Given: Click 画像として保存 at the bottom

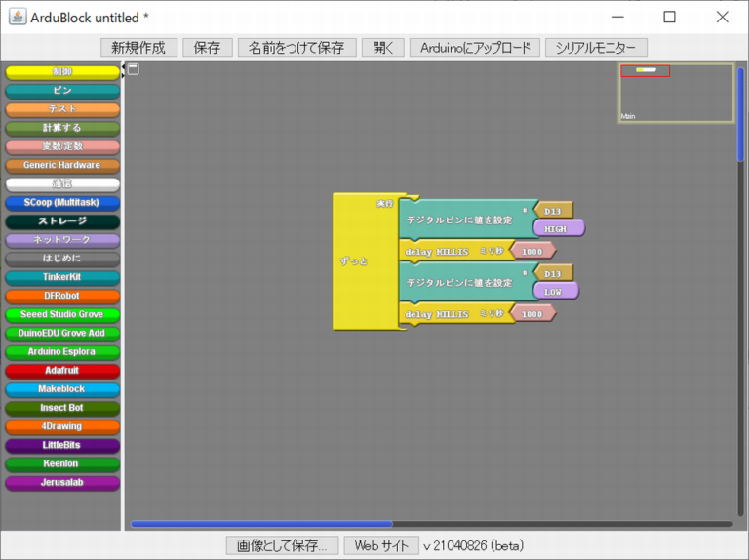Looking at the screenshot, I should click(x=282, y=545).
